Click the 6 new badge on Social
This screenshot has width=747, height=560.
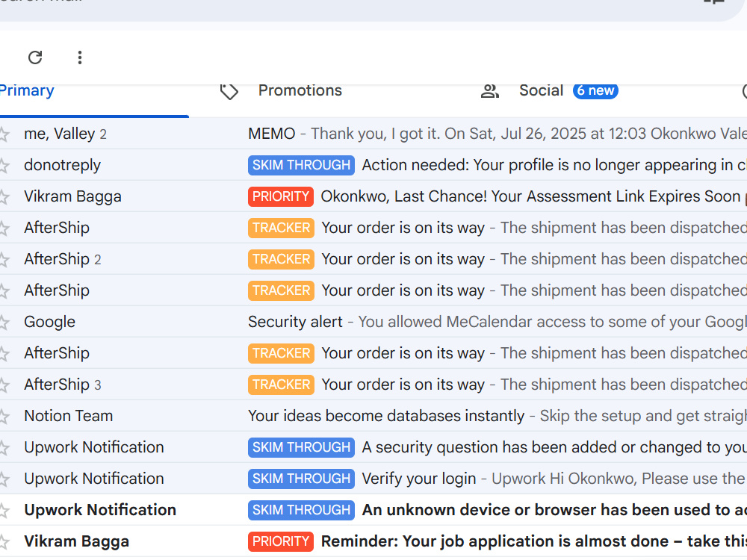[595, 90]
